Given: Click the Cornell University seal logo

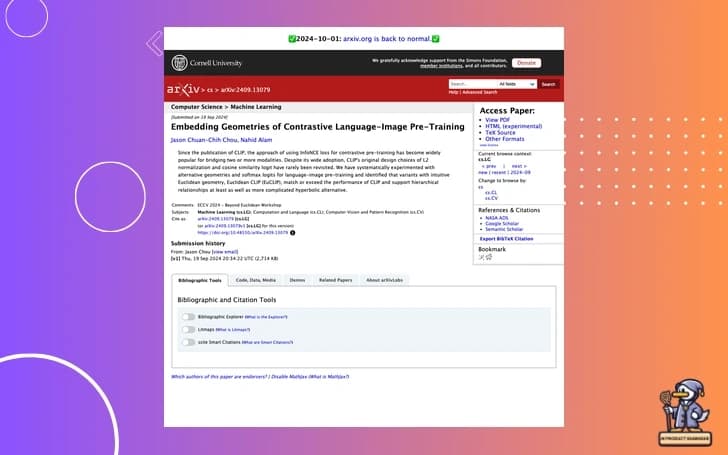Looking at the screenshot, I should [x=179, y=62].
